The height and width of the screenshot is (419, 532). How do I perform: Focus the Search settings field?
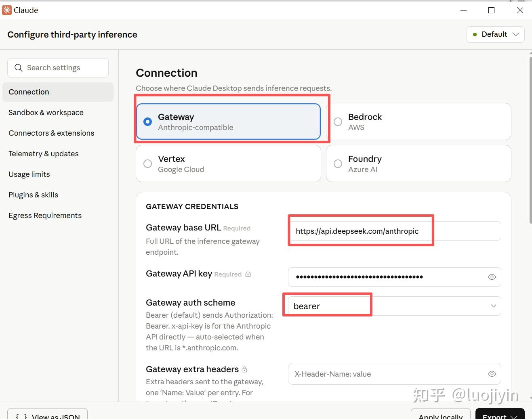[x=58, y=68]
